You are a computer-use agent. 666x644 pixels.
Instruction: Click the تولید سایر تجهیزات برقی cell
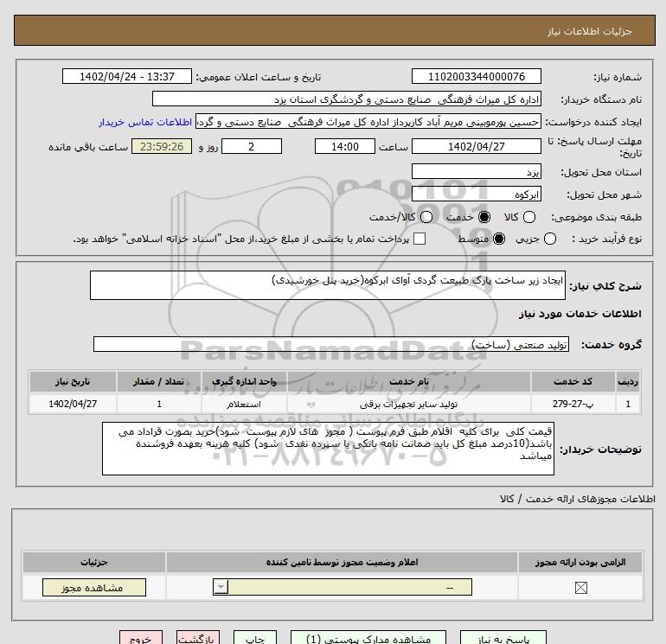[408, 404]
